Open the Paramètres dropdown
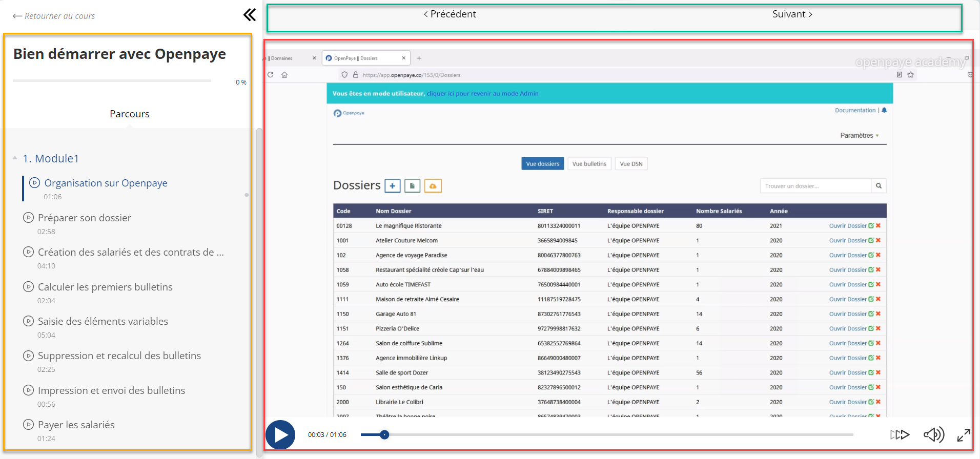The image size is (980, 459). [x=860, y=136]
